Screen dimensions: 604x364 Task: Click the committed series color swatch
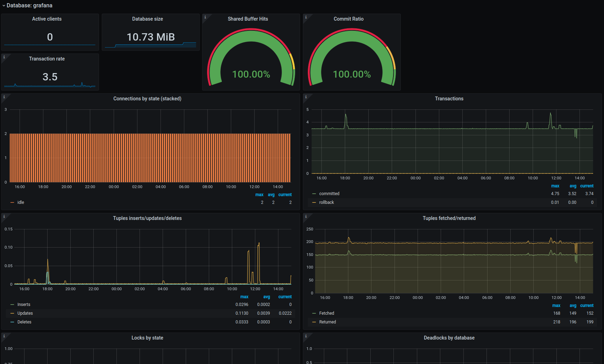click(314, 194)
